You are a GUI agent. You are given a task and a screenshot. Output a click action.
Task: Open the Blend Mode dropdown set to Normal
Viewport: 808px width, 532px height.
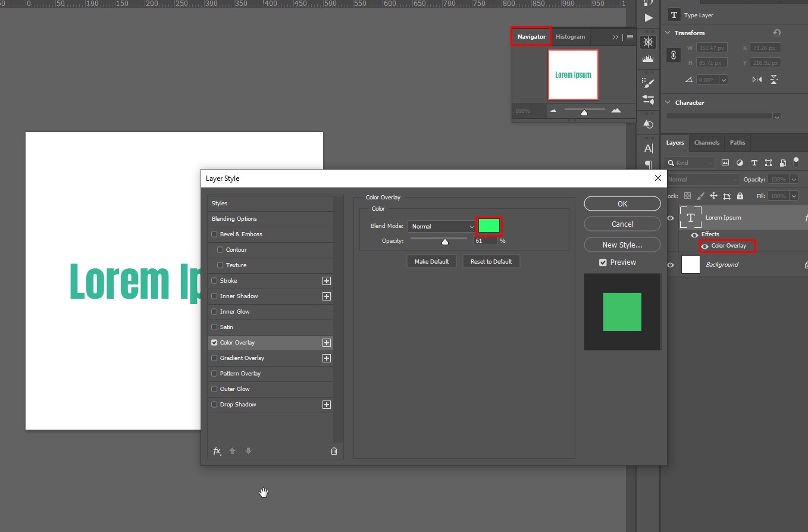[441, 227]
